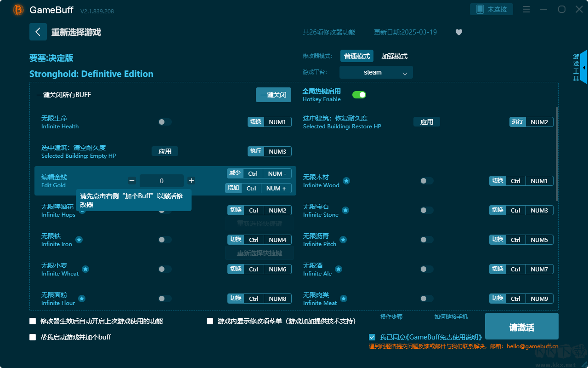Image resolution: width=588 pixels, height=368 pixels.
Task: Decrease Edit Gold with the minus icon
Action: click(132, 181)
